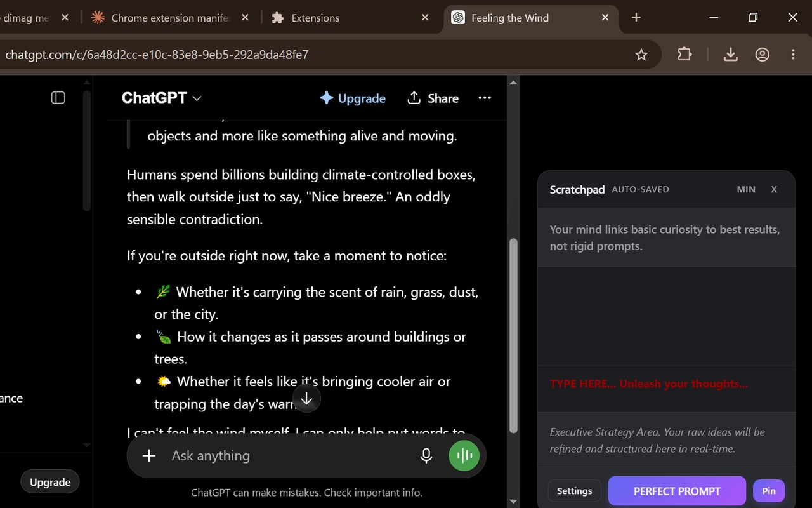The image size is (812, 508).
Task: Minimize the Scratchpad with MIN
Action: click(x=746, y=189)
